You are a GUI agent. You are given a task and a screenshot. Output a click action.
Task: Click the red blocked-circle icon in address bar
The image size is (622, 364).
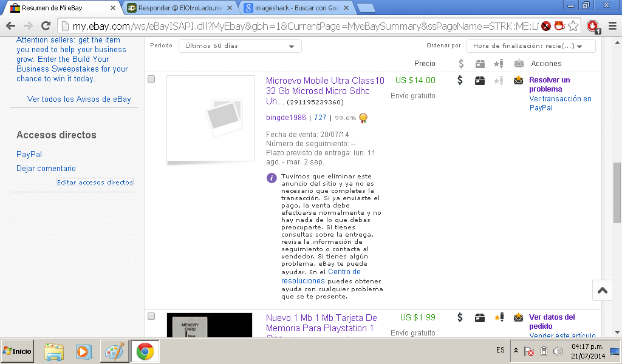pos(546,26)
